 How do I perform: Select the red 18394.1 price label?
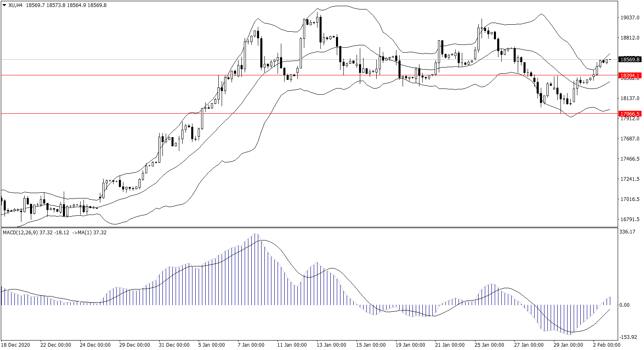(630, 76)
